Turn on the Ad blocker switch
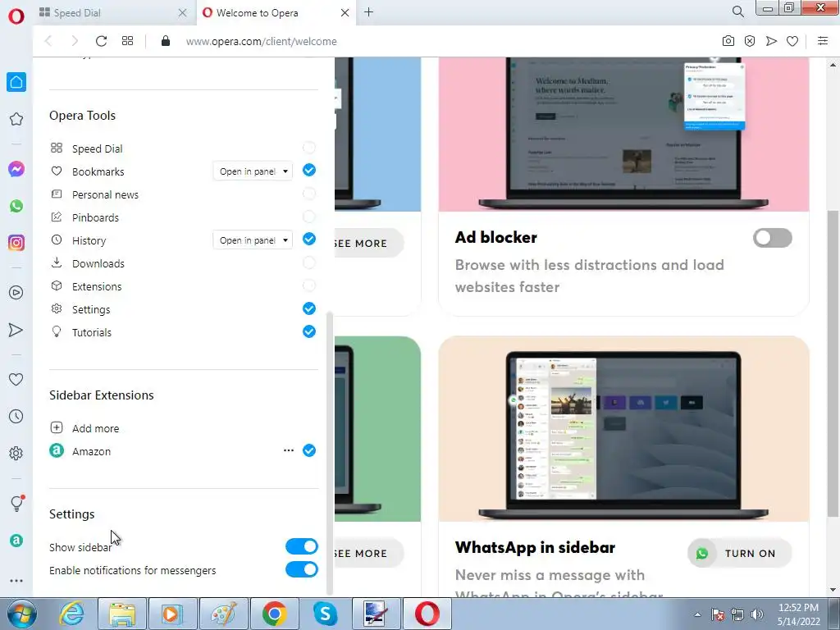The width and height of the screenshot is (840, 630). click(772, 238)
